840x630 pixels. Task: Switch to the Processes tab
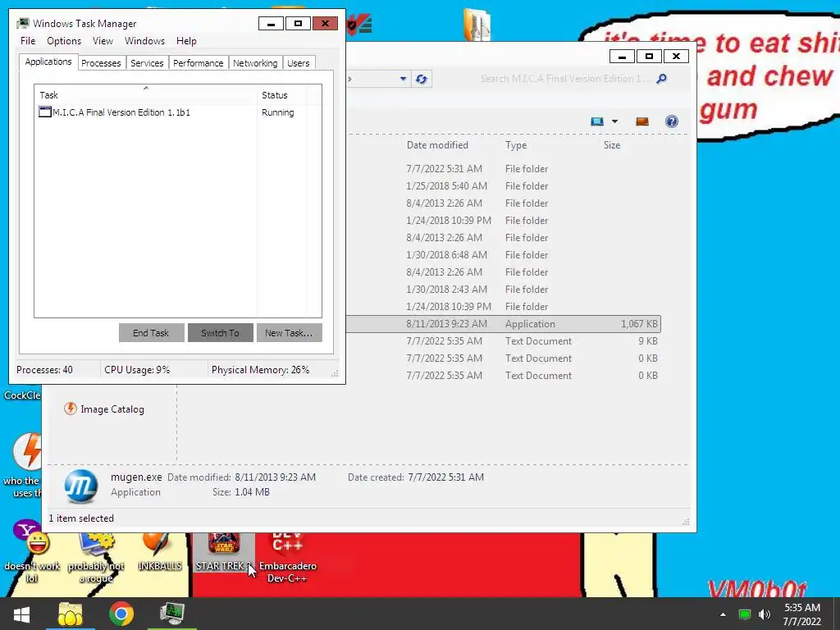(x=101, y=63)
